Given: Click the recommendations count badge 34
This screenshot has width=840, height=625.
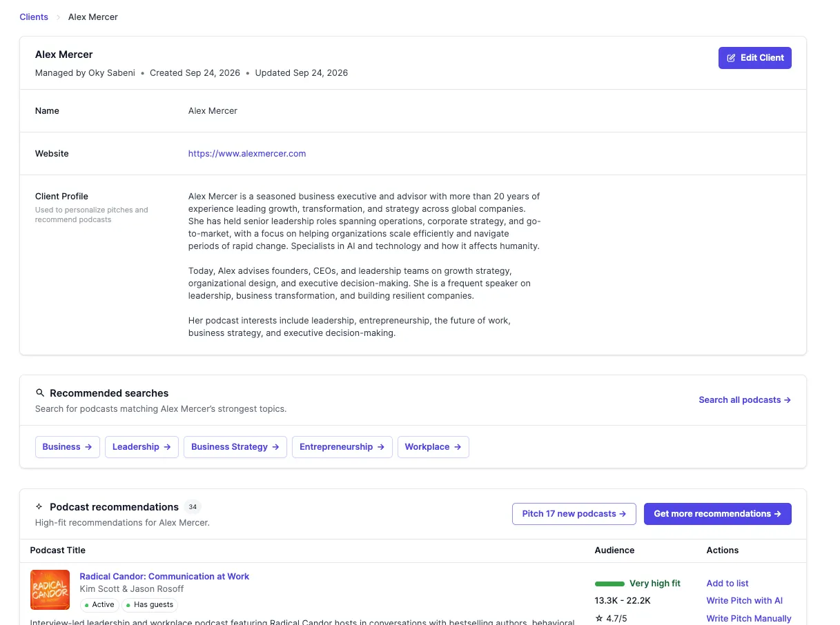Looking at the screenshot, I should click(193, 507).
